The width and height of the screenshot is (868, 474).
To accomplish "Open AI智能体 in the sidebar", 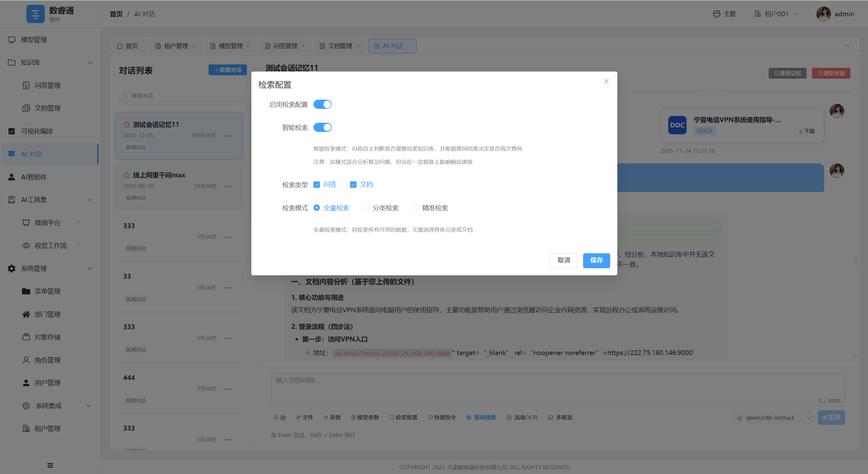I will [x=34, y=177].
